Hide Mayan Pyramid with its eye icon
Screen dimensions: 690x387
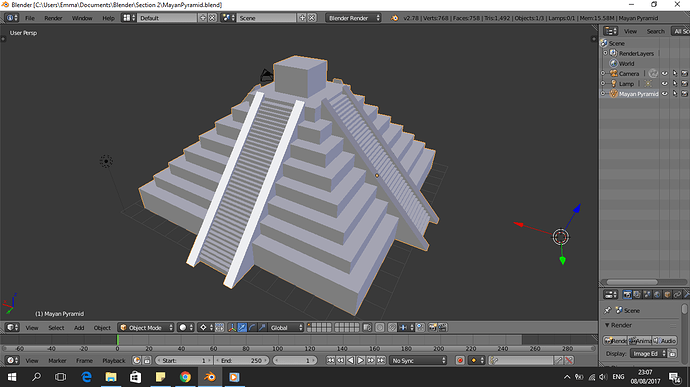click(x=664, y=94)
